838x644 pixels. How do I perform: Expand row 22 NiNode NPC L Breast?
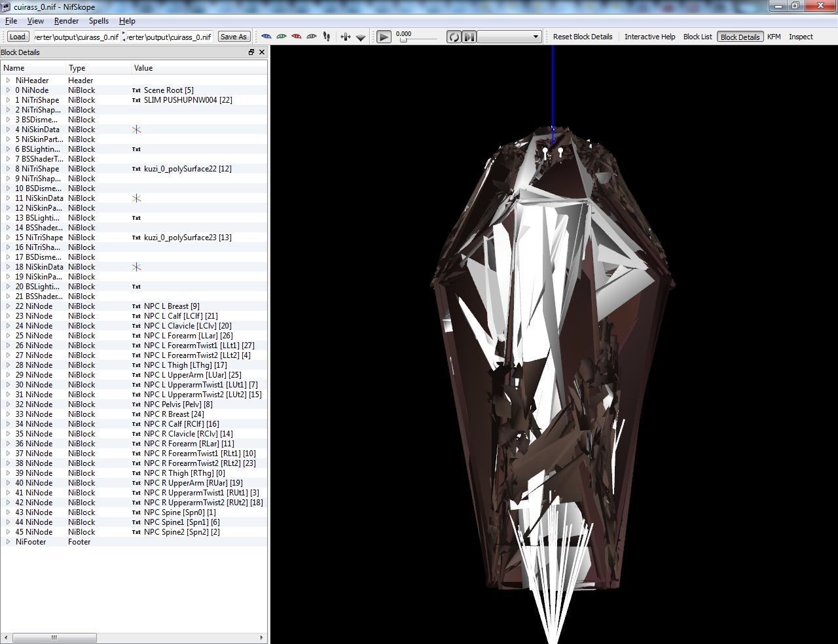(9, 306)
